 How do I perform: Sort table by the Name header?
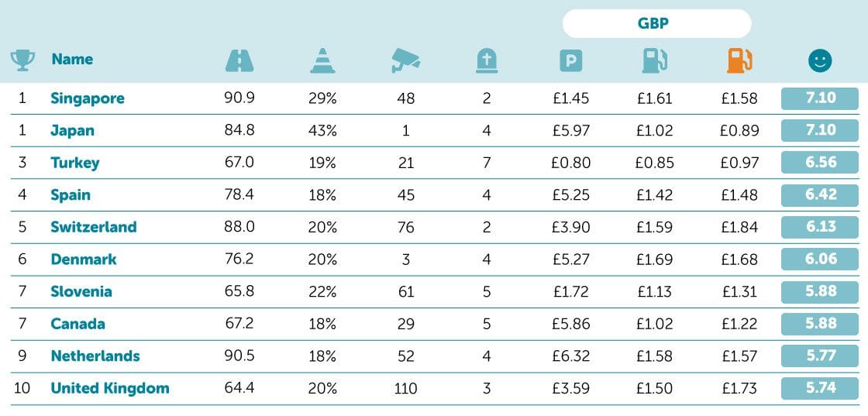point(72,60)
